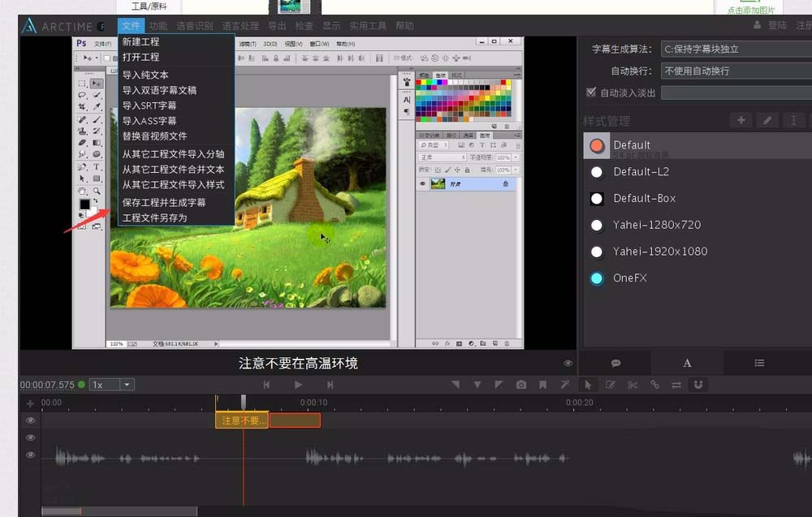The width and height of the screenshot is (812, 517).
Task: Select the Default-Box style
Action: coord(698,198)
